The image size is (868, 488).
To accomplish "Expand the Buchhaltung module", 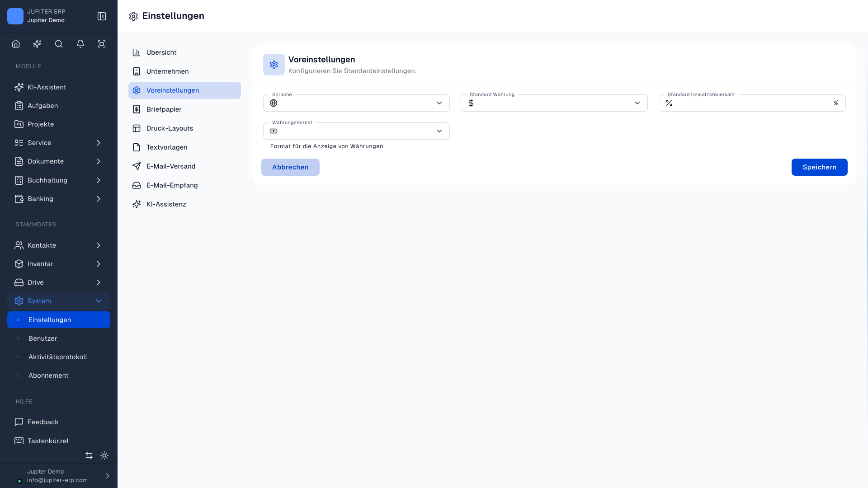I will [x=59, y=180].
